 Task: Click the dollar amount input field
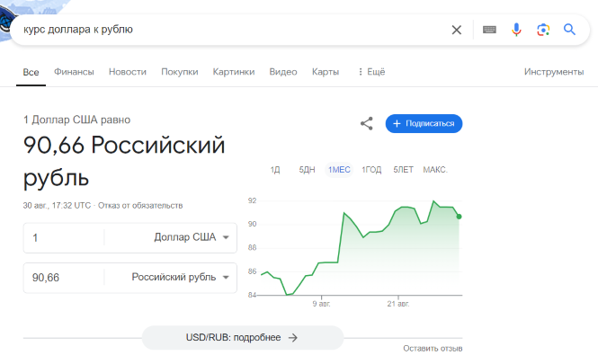pos(64,238)
